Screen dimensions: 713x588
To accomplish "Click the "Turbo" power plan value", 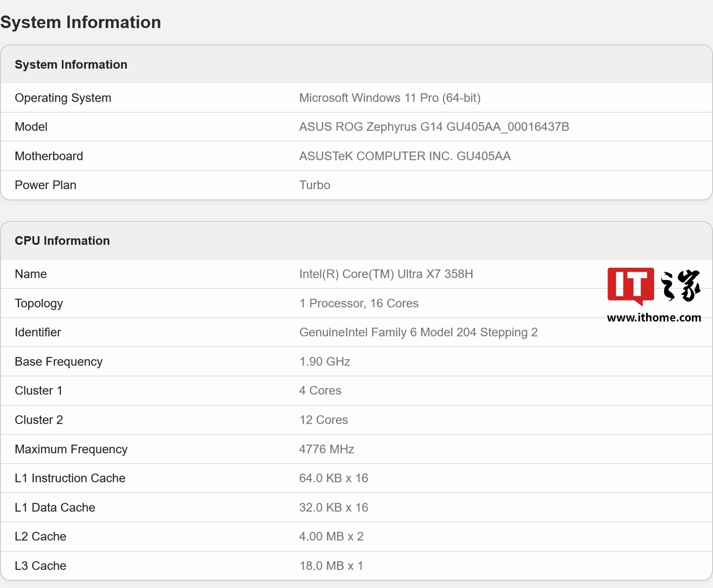I will click(x=314, y=185).
